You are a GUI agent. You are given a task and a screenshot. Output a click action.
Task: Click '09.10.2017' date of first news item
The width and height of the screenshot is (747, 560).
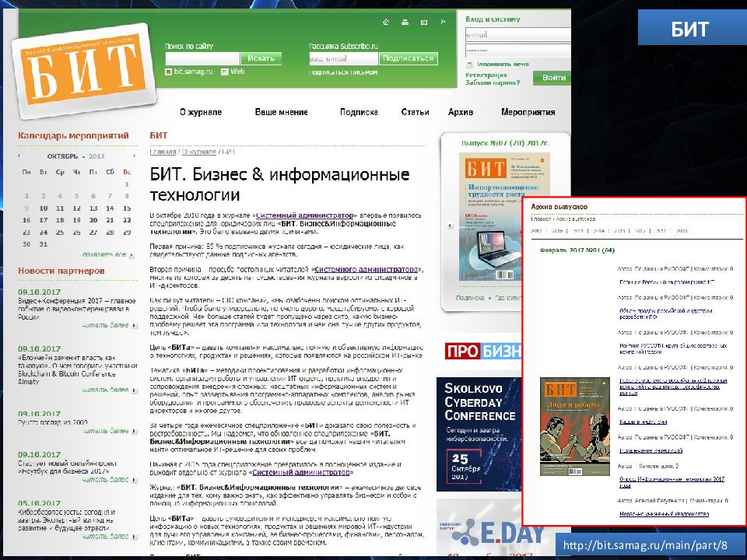pos(39,292)
